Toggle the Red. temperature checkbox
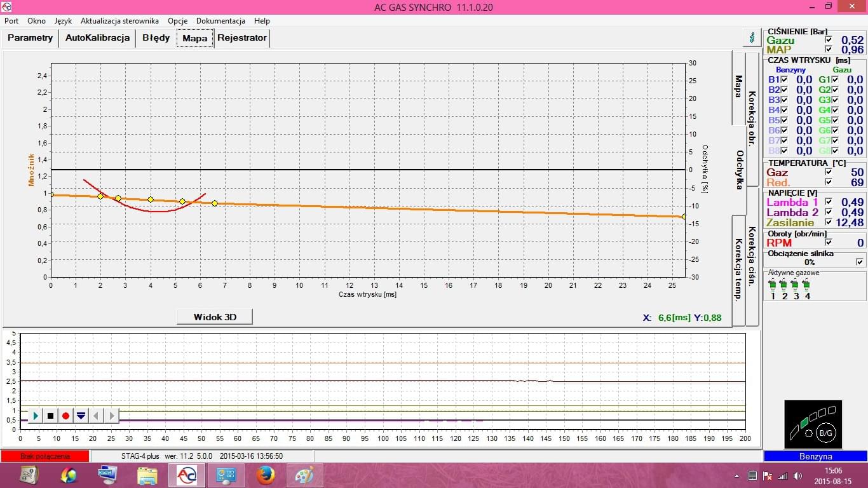The width and height of the screenshot is (868, 488). pyautogui.click(x=828, y=182)
